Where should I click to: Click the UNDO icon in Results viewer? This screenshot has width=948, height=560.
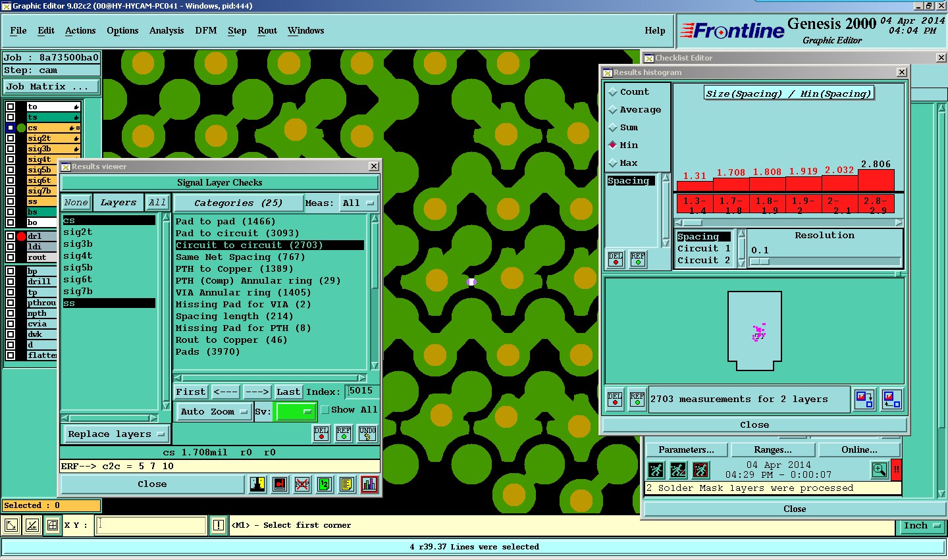367,434
